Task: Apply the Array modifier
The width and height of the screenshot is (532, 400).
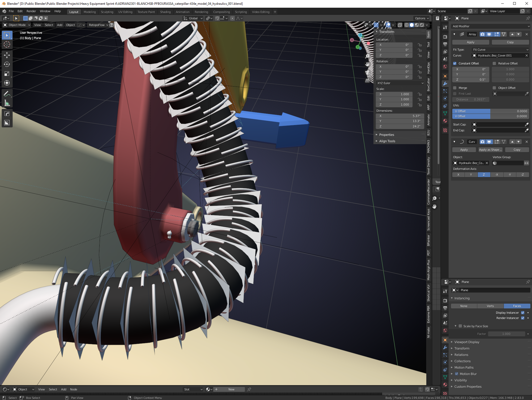Action: coord(470,42)
